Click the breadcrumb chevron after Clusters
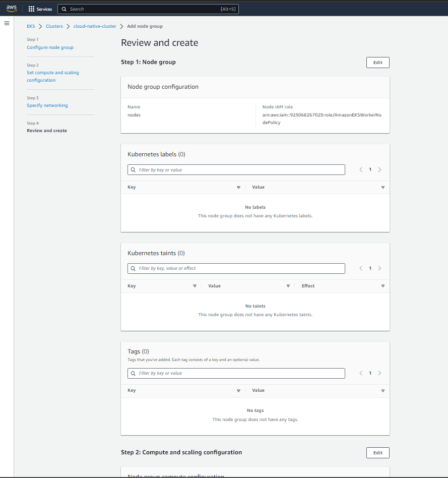The width and height of the screenshot is (448, 478). coord(68,26)
